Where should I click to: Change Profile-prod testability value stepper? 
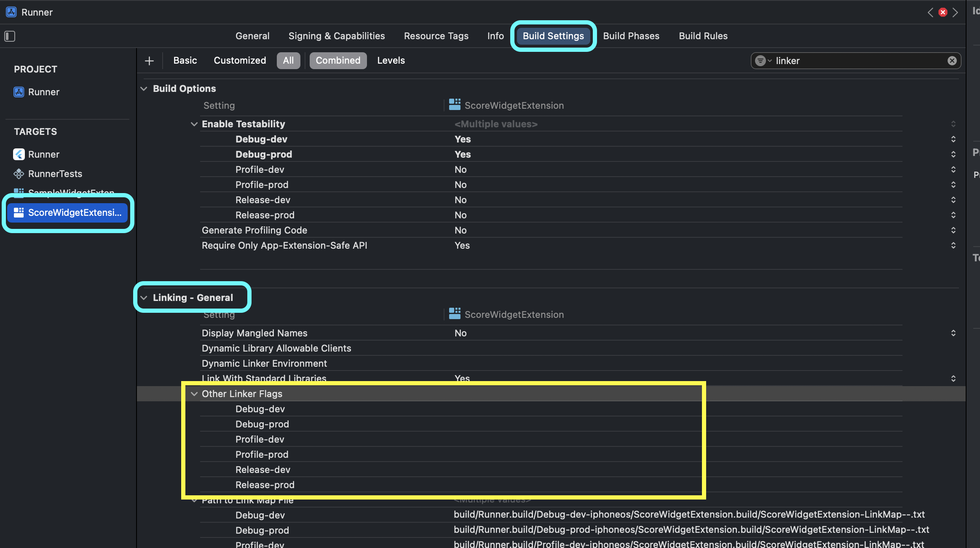(x=953, y=185)
